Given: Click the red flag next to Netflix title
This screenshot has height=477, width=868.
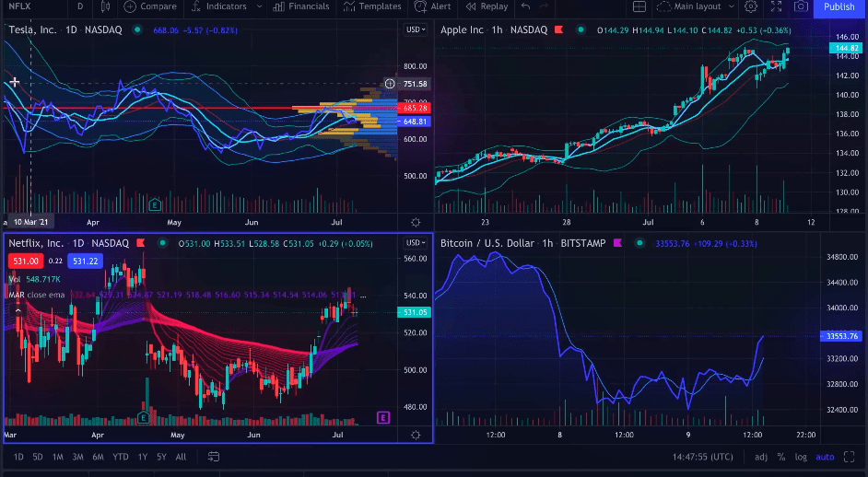Looking at the screenshot, I should click(x=141, y=243).
